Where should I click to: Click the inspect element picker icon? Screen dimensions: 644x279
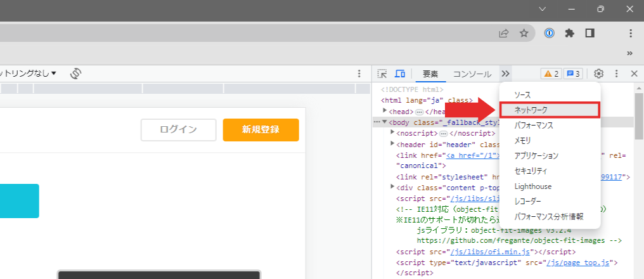[382, 74]
